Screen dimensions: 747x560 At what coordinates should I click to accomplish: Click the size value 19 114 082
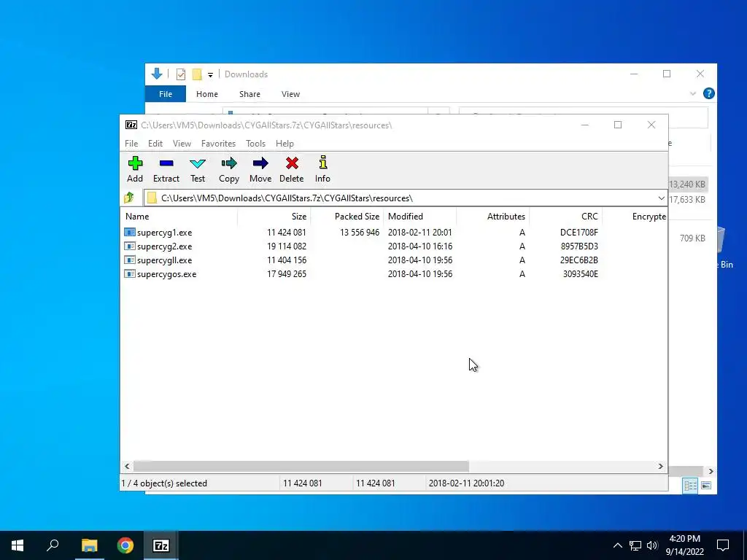pyautogui.click(x=286, y=246)
